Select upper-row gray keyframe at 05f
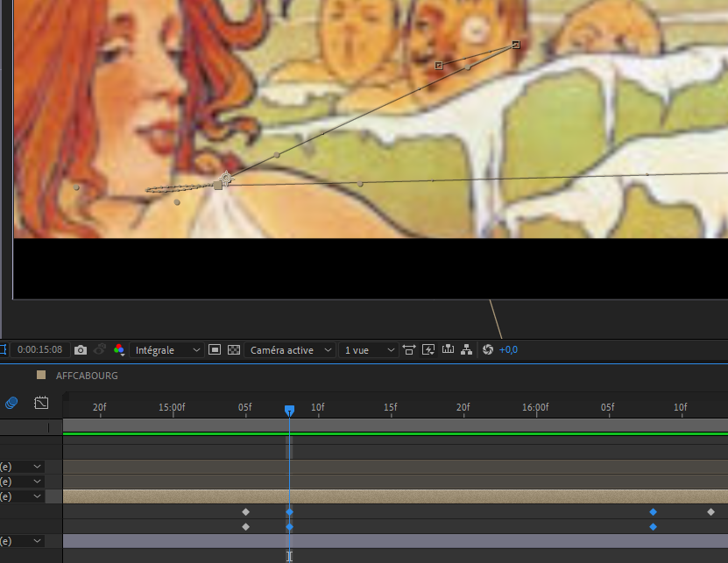 (x=246, y=512)
